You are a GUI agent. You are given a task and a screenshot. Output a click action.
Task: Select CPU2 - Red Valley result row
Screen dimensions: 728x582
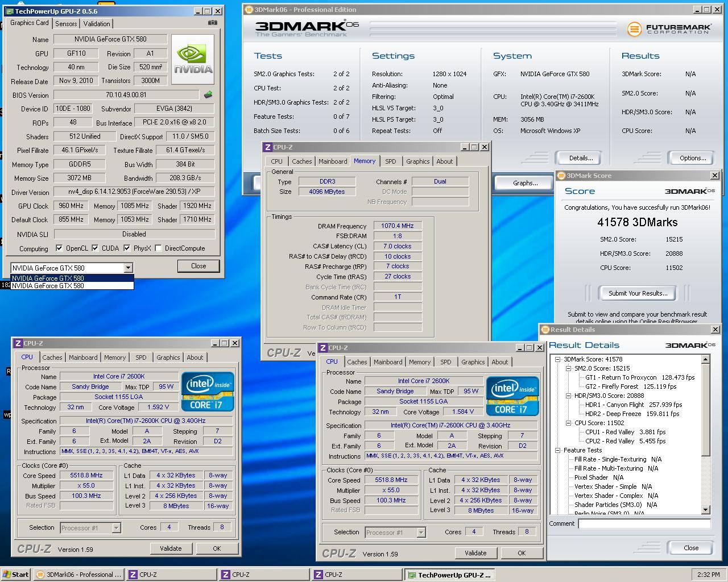point(625,441)
